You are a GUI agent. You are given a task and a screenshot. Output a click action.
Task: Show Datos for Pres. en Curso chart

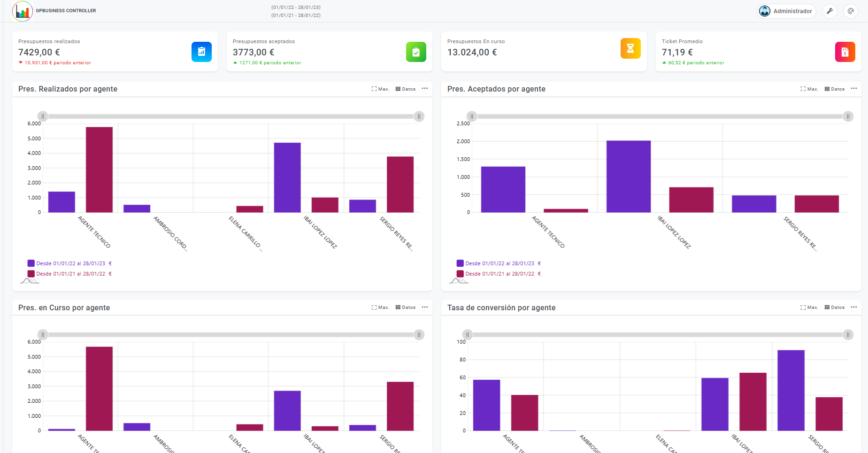(406, 307)
